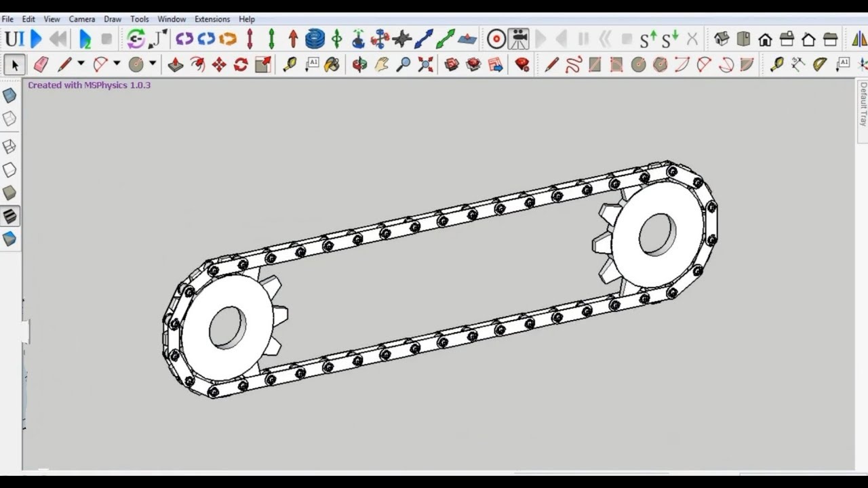Toggle the camera replay icon
868x488 pixels.
click(519, 39)
